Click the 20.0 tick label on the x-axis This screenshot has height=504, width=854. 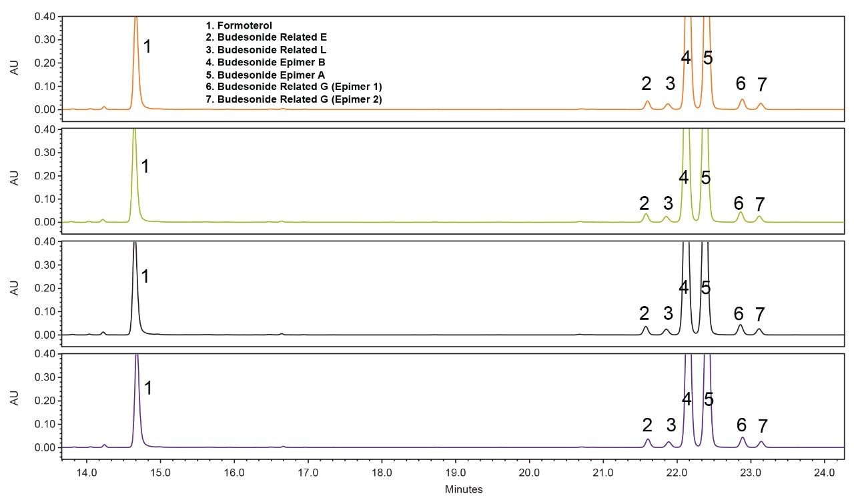tap(529, 472)
